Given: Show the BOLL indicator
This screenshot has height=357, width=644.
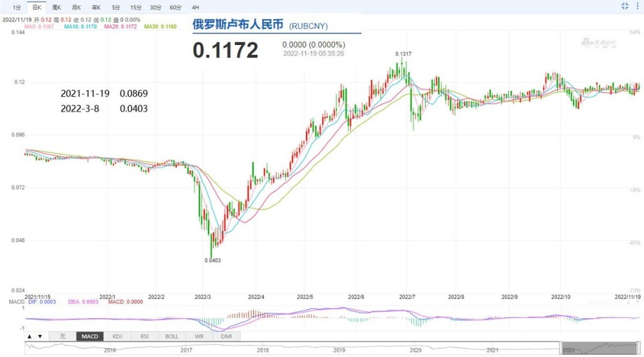Looking at the screenshot, I should (172, 336).
